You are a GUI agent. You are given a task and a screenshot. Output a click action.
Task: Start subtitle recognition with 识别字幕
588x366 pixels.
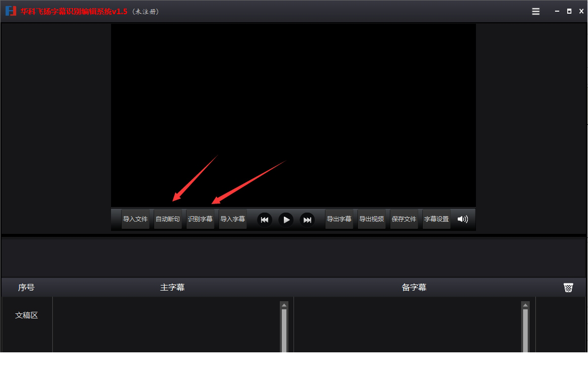click(200, 219)
